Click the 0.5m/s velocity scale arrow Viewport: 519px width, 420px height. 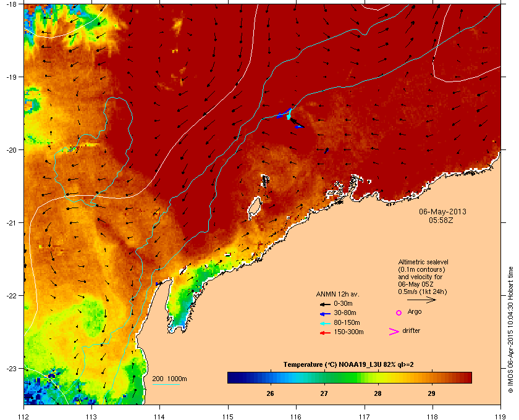click(x=421, y=300)
